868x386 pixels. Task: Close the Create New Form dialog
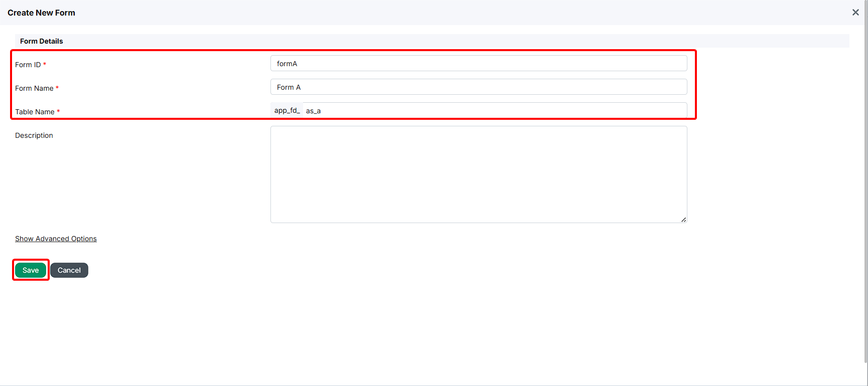tap(855, 13)
